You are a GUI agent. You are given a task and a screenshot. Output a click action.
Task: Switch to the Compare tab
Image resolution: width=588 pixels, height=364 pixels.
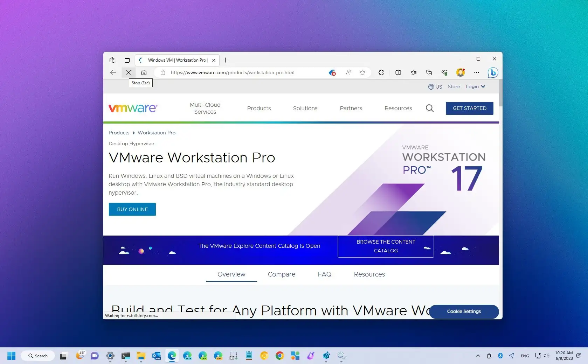point(282,274)
